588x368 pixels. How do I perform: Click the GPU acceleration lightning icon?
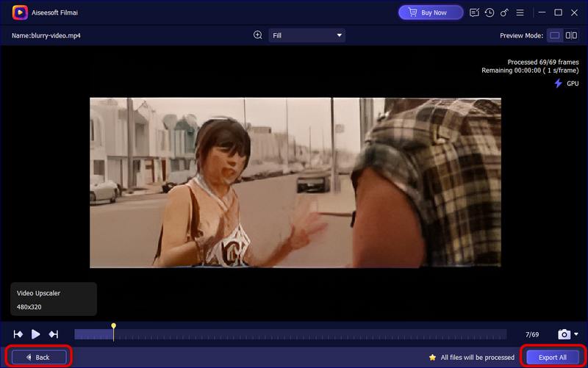point(558,84)
